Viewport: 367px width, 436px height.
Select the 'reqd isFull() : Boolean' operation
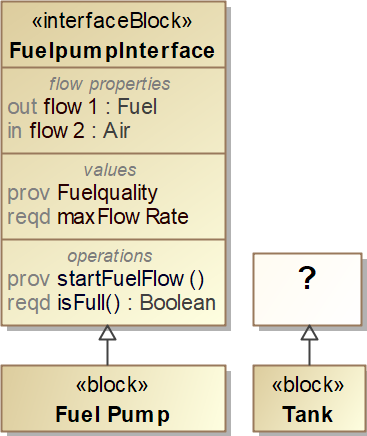111,303
